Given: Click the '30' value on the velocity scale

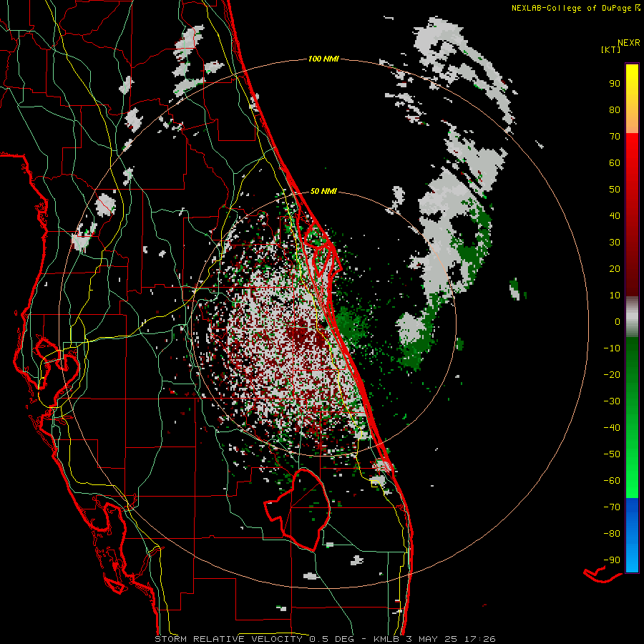Looking at the screenshot, I should tap(615, 243).
